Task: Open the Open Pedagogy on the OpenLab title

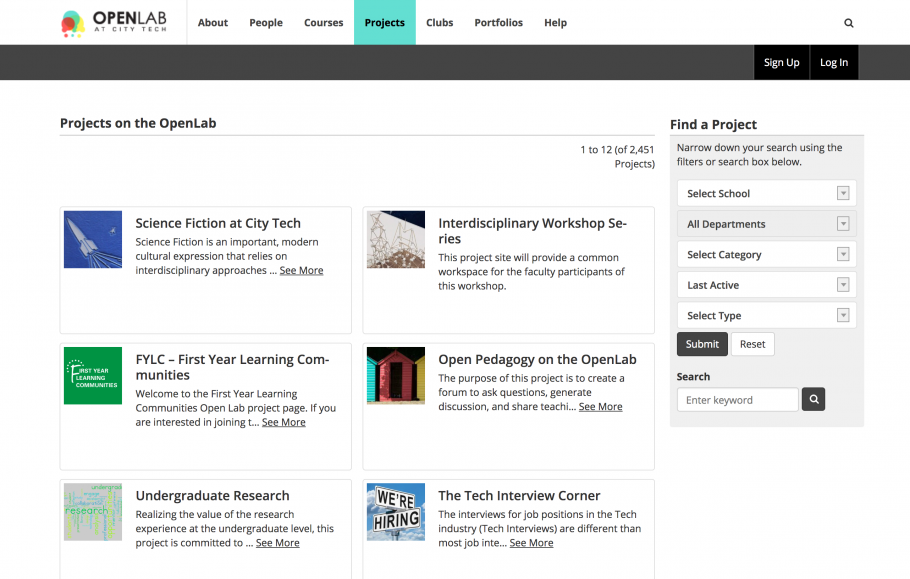Action: [x=537, y=360]
